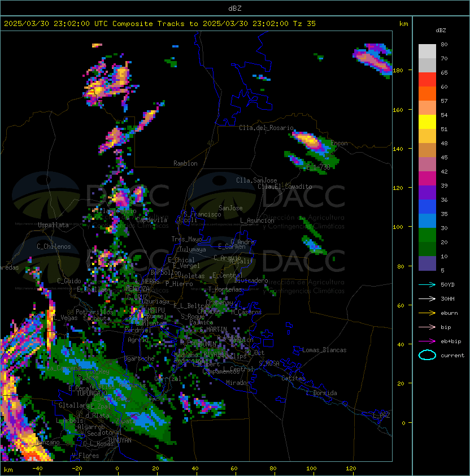Click the 'Encon' map label
The image size is (470, 476).
tap(340, 143)
